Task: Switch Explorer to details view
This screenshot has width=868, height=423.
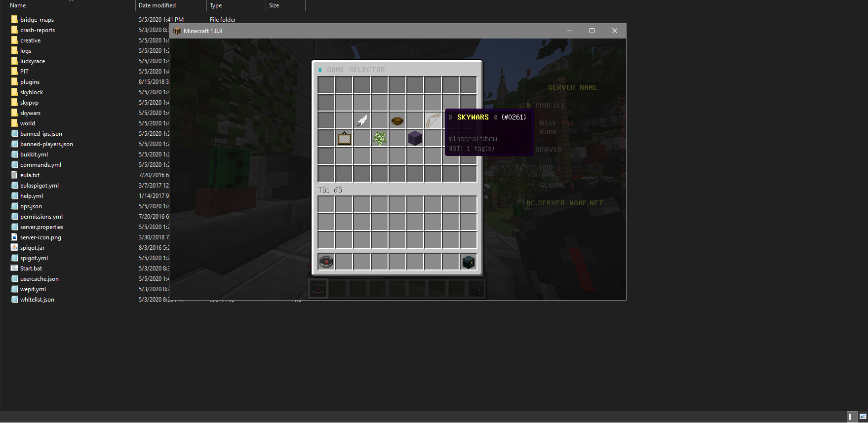Action: click(852, 417)
